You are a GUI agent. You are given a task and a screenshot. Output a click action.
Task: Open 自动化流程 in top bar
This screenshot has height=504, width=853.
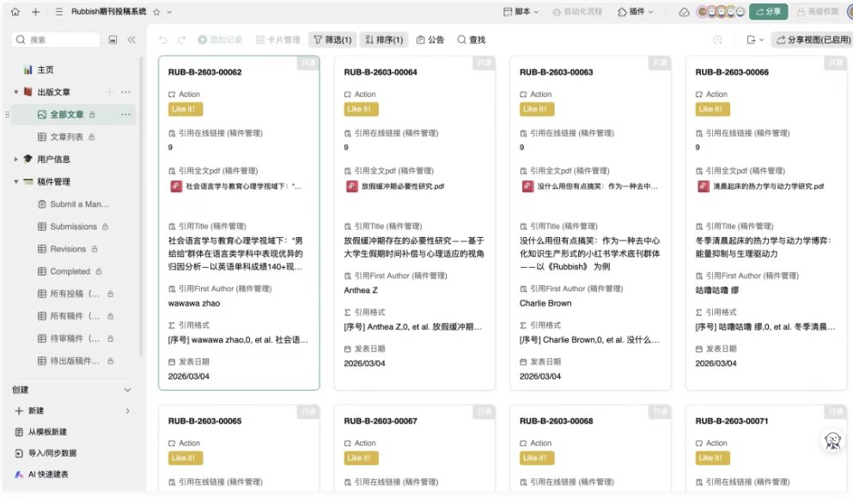tap(576, 11)
